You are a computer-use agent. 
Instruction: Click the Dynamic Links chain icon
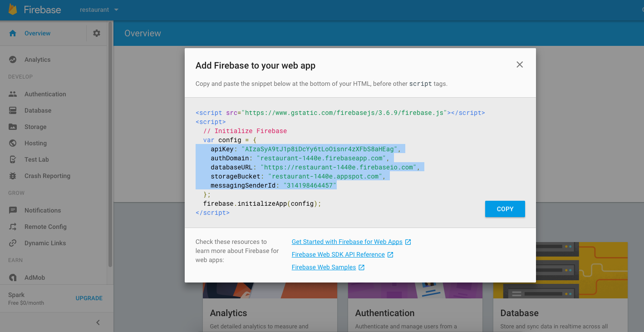(x=13, y=243)
